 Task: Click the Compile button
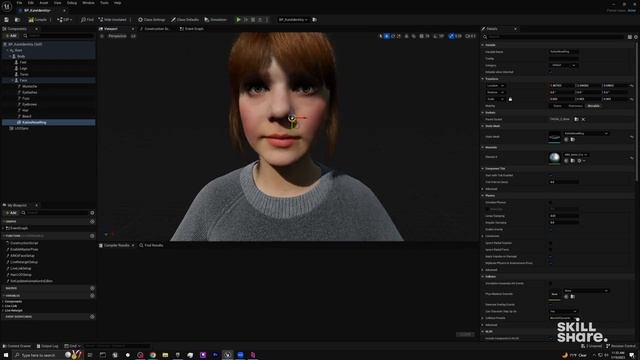(x=38, y=20)
